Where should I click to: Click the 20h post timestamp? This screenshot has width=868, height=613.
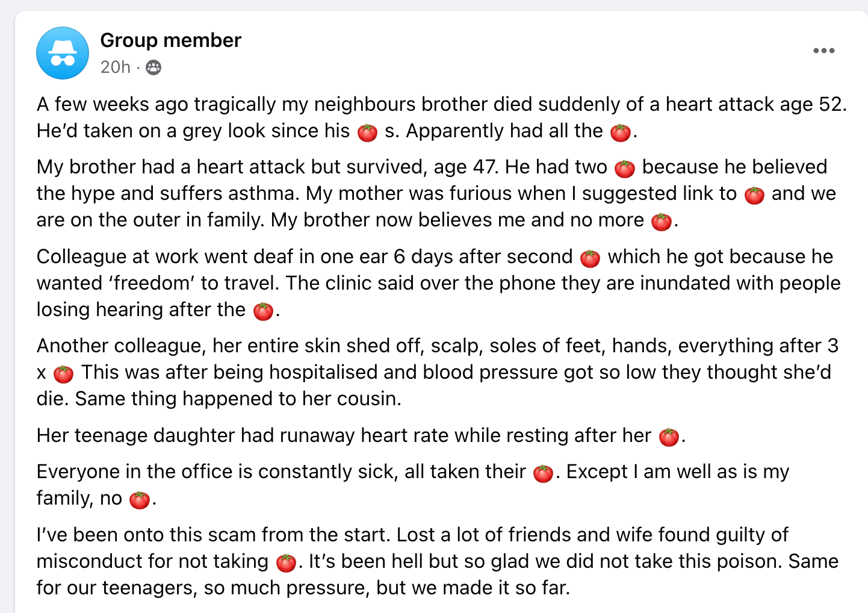[x=115, y=67]
